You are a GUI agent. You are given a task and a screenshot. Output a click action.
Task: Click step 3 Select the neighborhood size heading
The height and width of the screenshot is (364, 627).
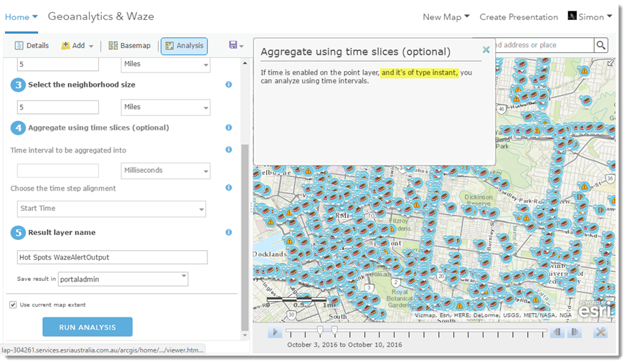coord(82,85)
